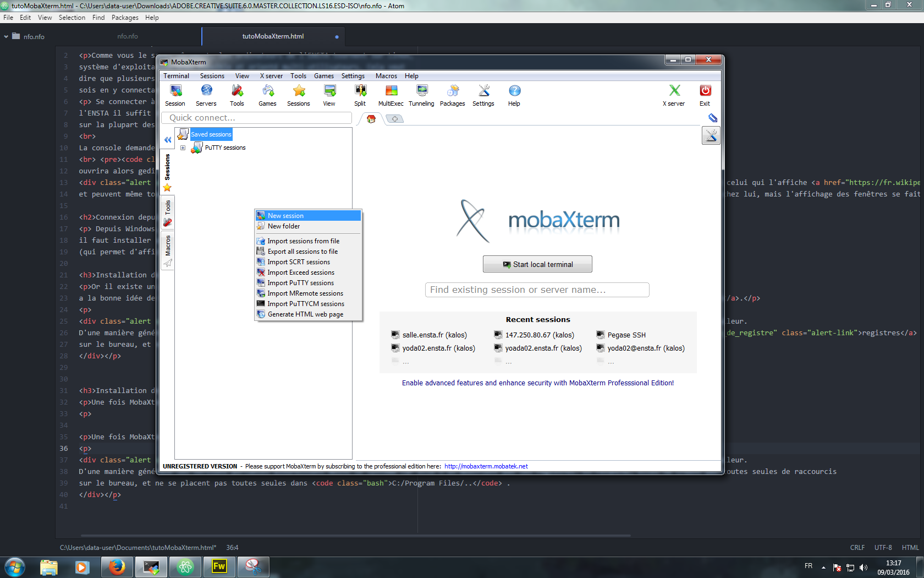This screenshot has width=924, height=578.
Task: Open the View toolbar icon
Action: (x=329, y=95)
